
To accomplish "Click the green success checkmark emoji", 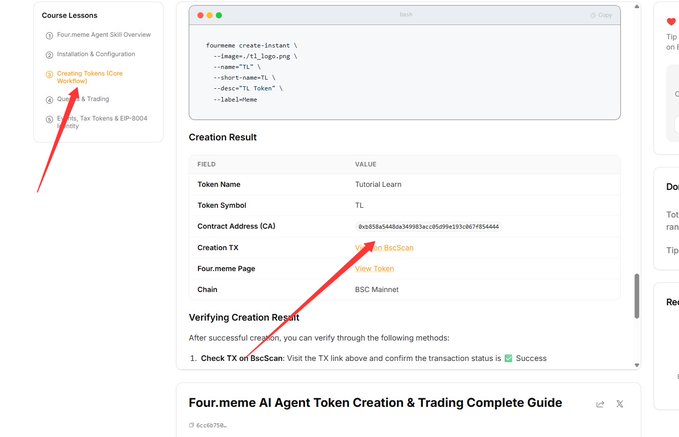I will point(508,358).
